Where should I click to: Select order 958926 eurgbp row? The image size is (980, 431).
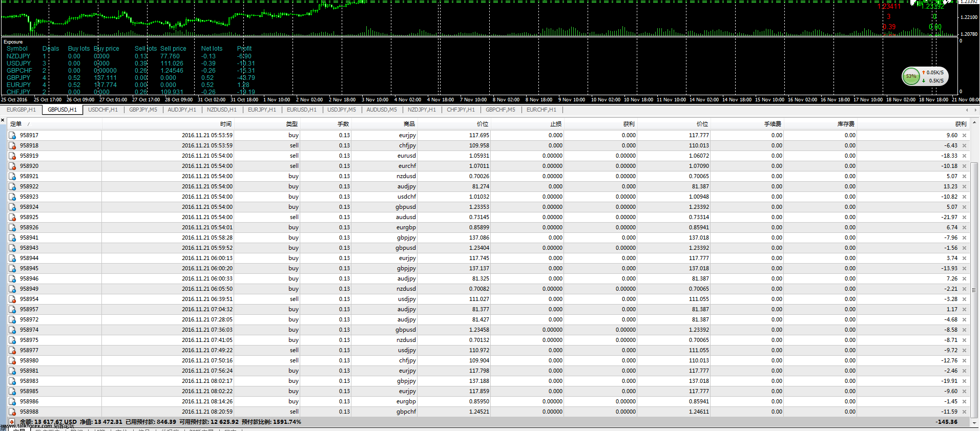coord(488,227)
